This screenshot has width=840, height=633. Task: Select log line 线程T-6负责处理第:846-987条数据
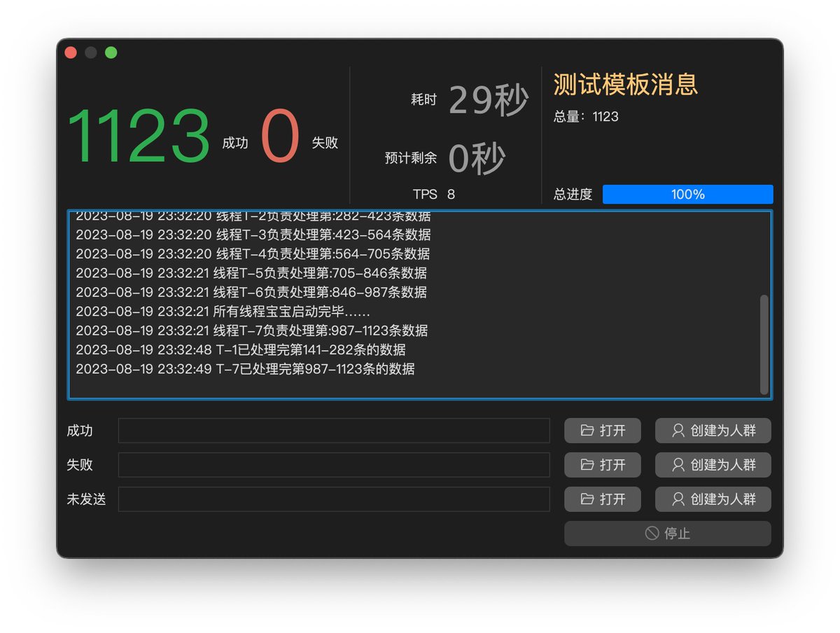[x=251, y=292]
